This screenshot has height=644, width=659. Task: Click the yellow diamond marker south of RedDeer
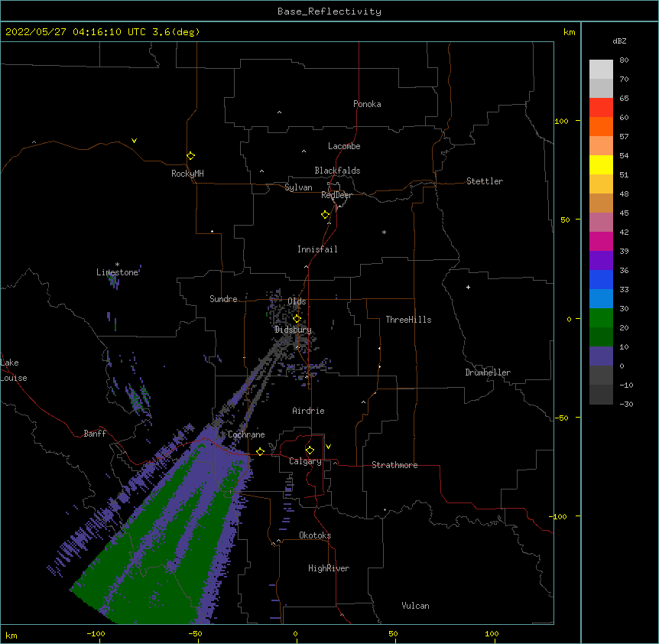point(325,214)
